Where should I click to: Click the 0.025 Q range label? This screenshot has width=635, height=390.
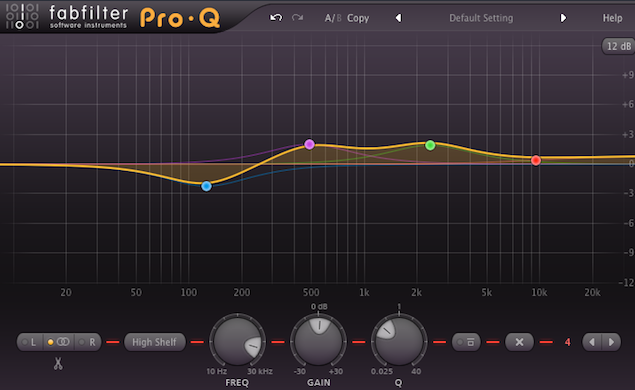(382, 371)
